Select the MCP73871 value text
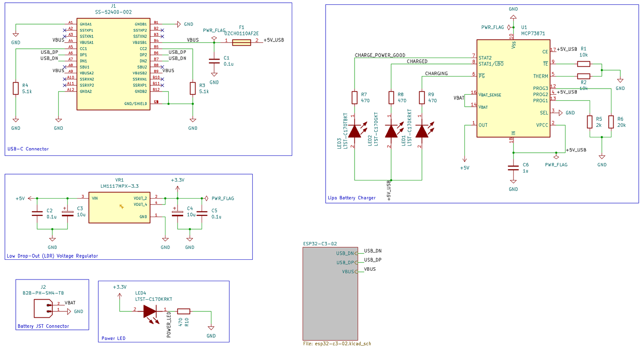 click(533, 33)
